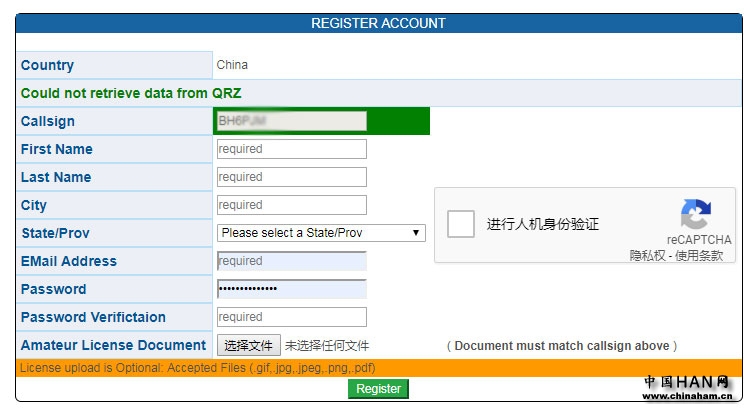Focus the First Name text field
750x409 pixels.
coord(291,149)
